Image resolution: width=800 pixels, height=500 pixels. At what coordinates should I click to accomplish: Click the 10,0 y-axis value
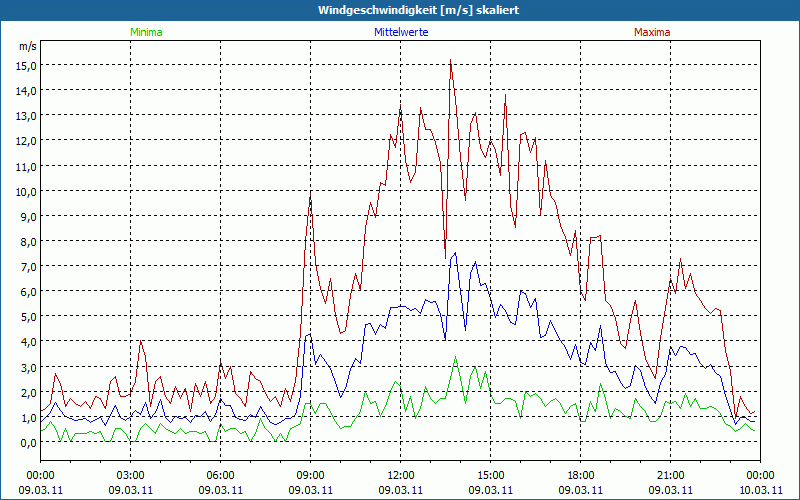point(28,191)
